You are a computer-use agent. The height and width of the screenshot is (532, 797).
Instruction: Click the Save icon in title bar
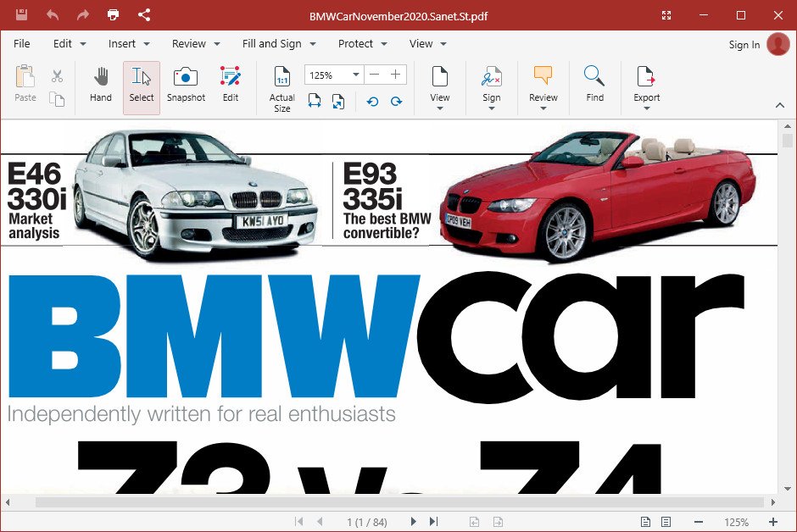(x=21, y=14)
